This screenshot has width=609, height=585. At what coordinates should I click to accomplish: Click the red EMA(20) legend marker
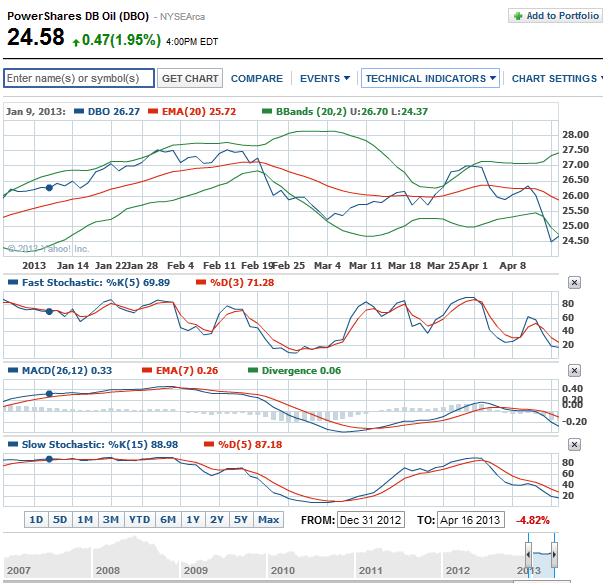pyautogui.click(x=153, y=111)
